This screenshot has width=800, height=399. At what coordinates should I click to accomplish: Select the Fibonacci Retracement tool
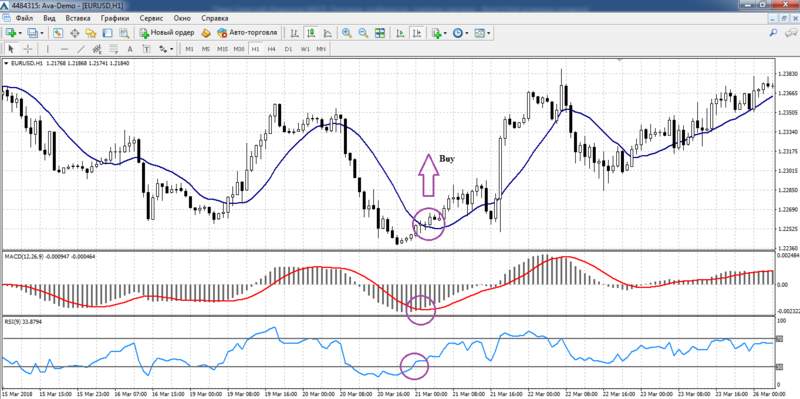[113, 49]
